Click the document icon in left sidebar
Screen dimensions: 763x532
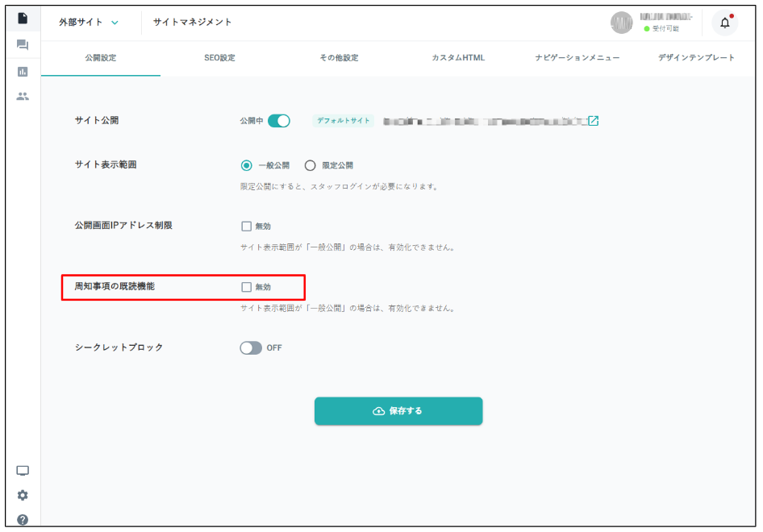pyautogui.click(x=23, y=19)
